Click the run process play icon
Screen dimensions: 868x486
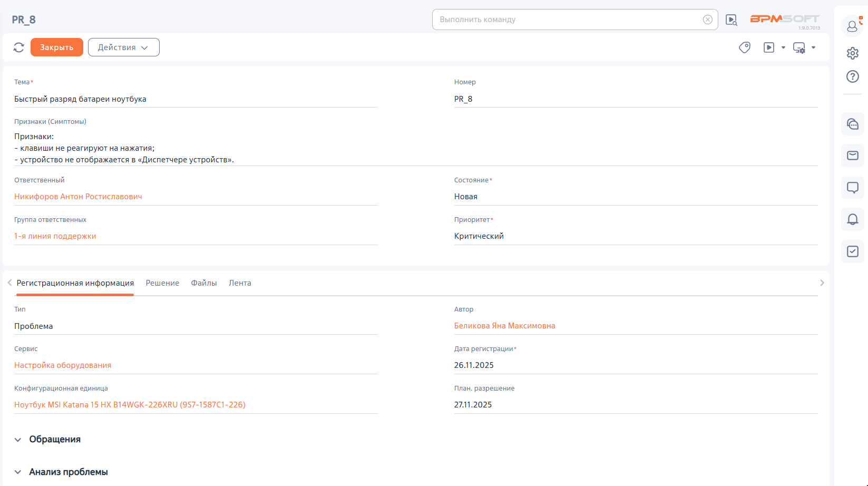click(x=769, y=47)
